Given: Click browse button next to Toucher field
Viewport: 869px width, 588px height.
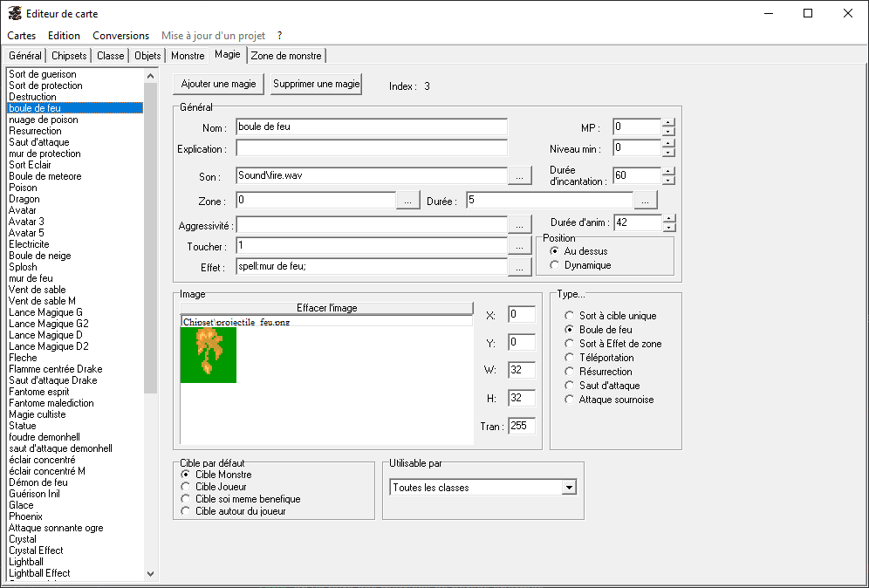Looking at the screenshot, I should click(519, 247).
